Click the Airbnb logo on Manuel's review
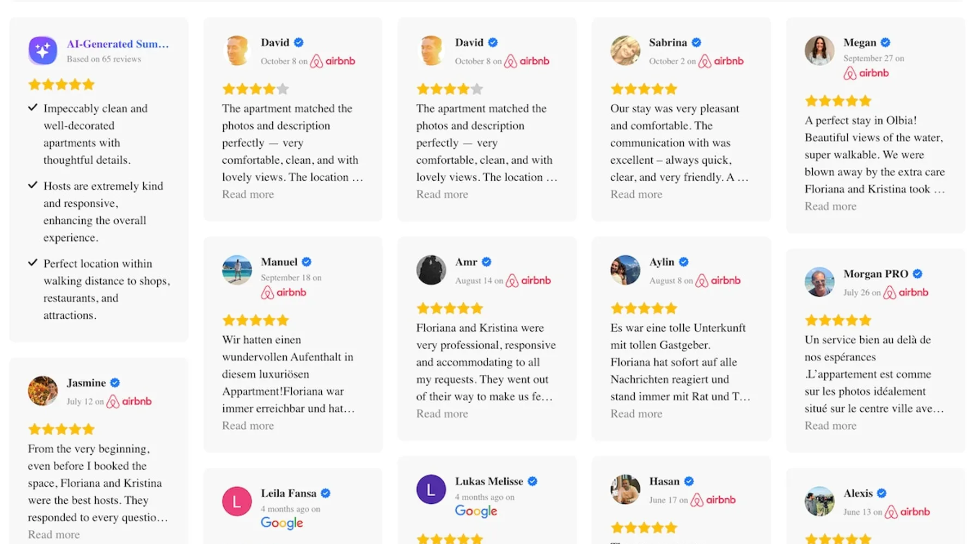 coord(284,293)
